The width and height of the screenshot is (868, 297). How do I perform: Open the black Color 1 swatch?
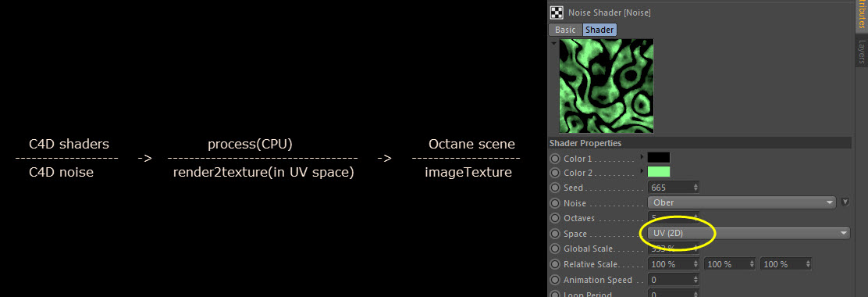[x=659, y=158]
